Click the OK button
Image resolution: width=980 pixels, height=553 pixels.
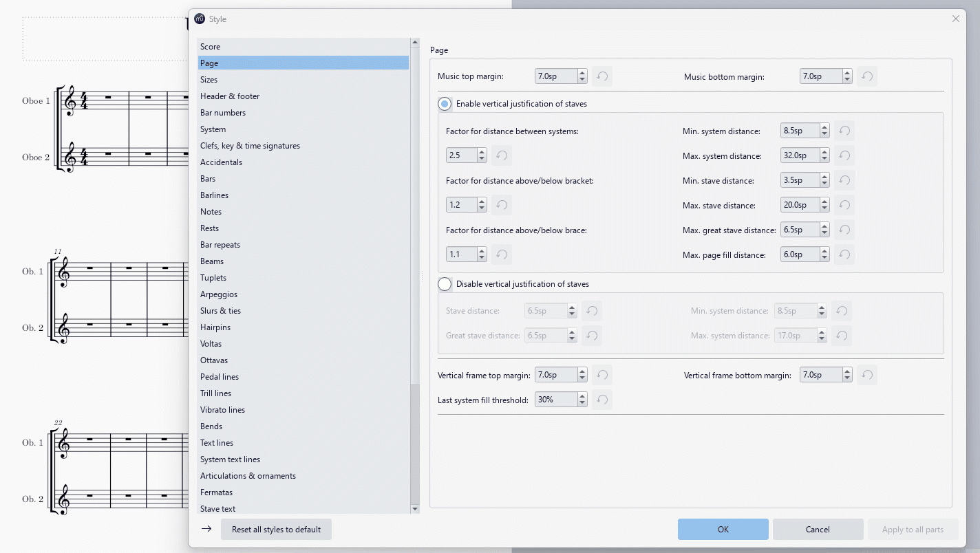723,530
